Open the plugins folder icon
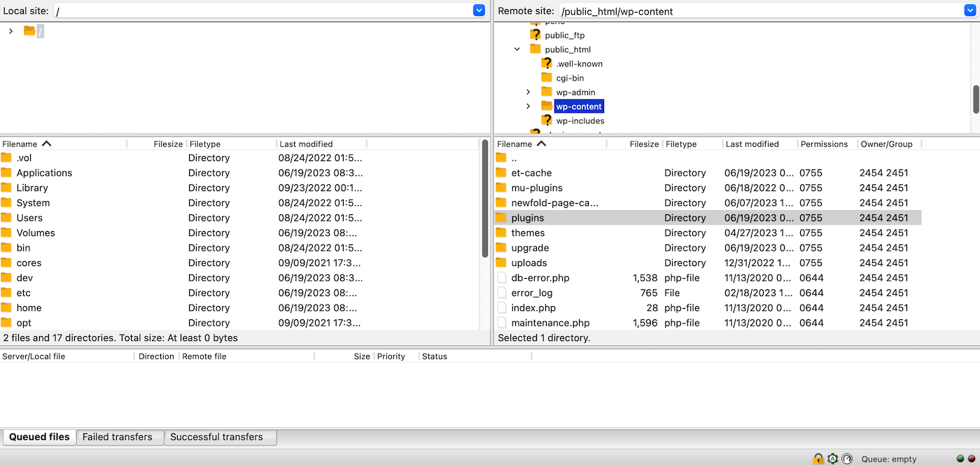 (501, 218)
